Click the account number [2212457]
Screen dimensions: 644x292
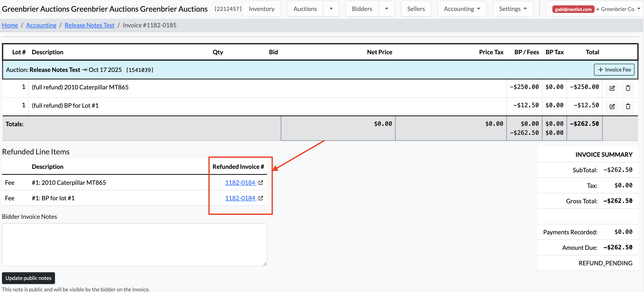click(228, 9)
